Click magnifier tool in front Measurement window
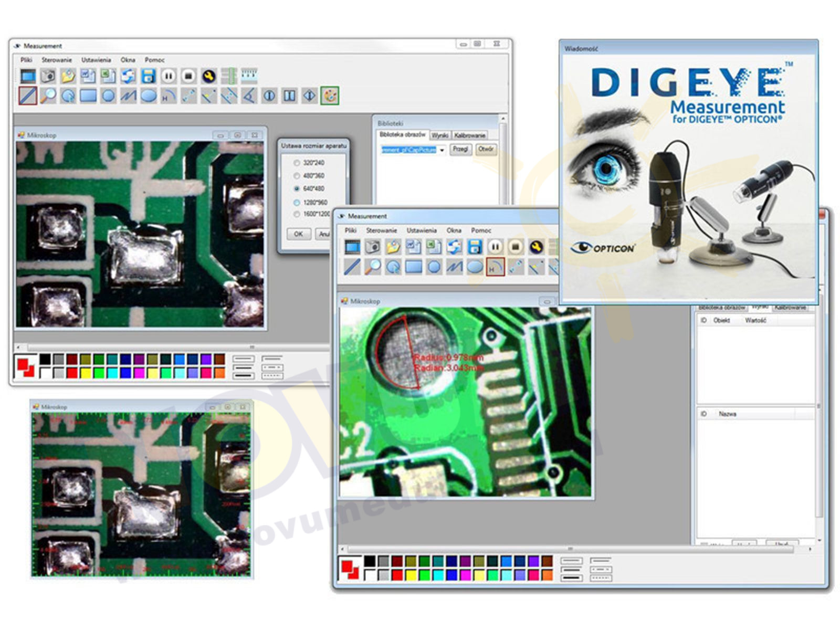This screenshot has height=630, width=840. click(373, 267)
